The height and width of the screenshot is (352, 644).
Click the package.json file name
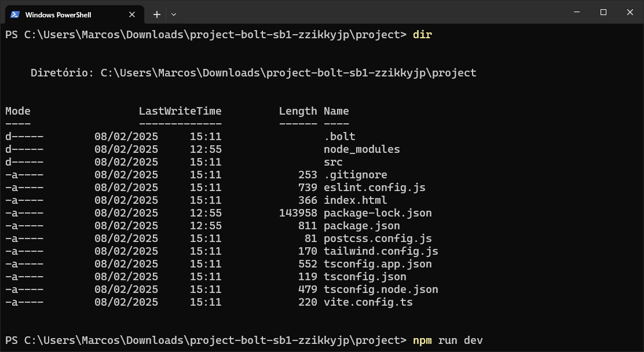(361, 225)
